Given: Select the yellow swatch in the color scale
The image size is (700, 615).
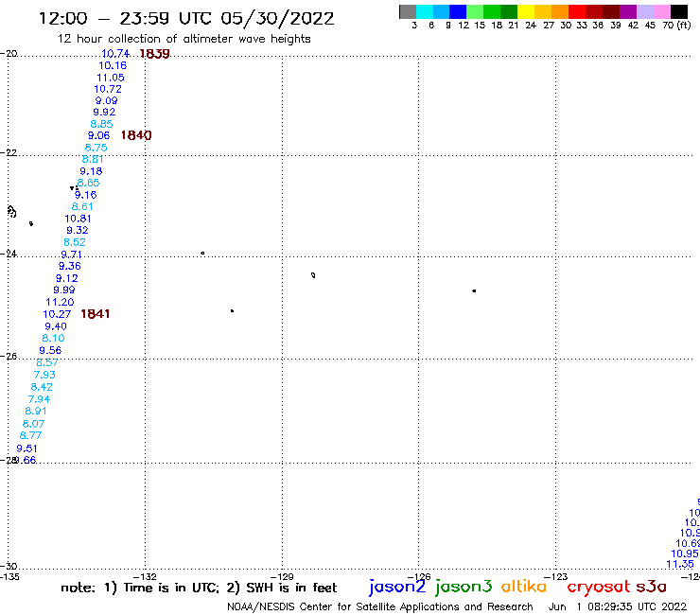Looking at the screenshot, I should (526, 11).
